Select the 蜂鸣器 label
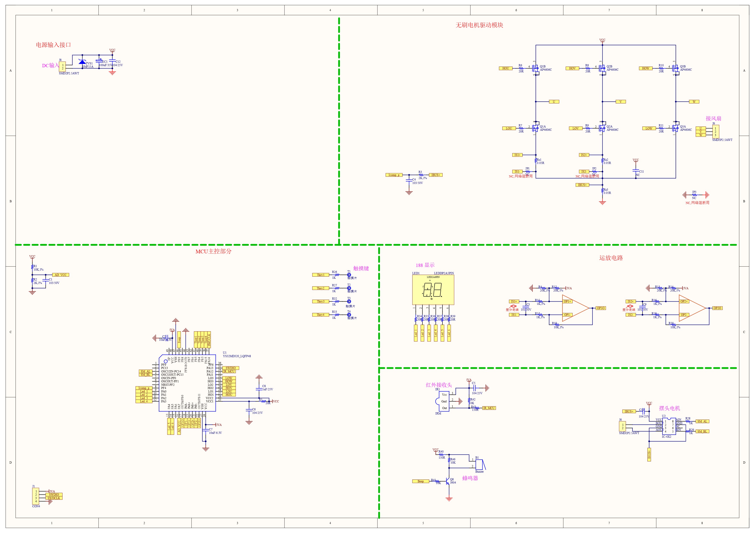The image size is (756, 534). (470, 478)
